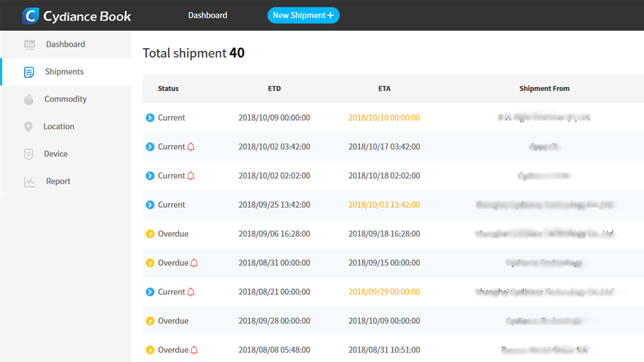Click the ETA value 2018/09/15 00:00:00

click(x=384, y=263)
